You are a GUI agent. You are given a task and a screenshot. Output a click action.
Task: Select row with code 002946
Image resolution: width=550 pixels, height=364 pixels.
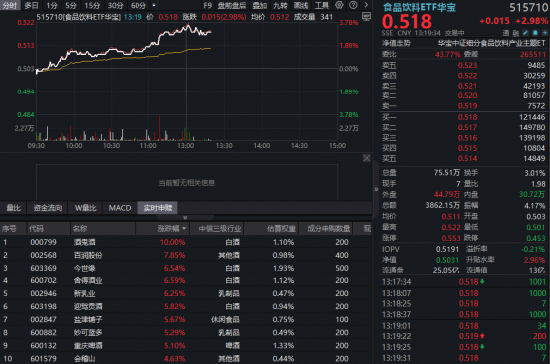point(186,293)
